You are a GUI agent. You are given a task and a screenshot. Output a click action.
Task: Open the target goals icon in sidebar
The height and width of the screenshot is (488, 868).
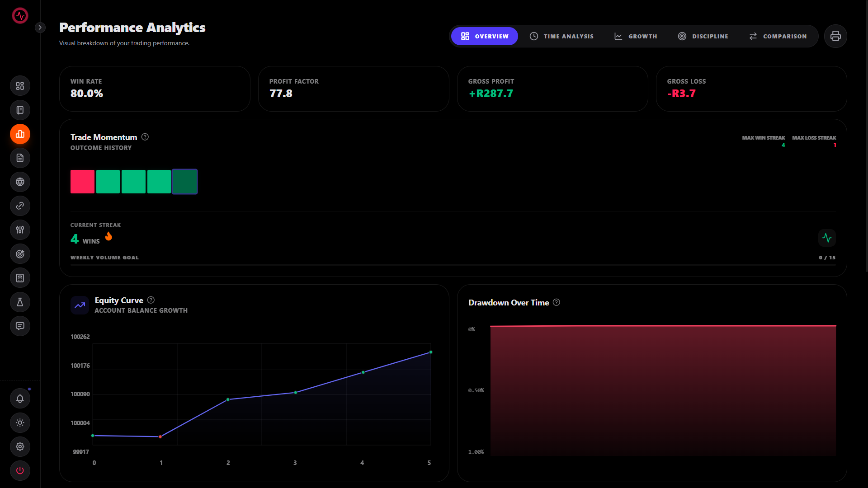[x=20, y=254]
